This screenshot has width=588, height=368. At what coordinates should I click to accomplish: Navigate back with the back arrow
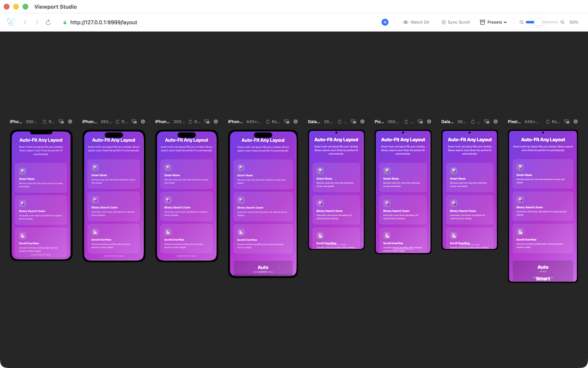click(x=25, y=22)
